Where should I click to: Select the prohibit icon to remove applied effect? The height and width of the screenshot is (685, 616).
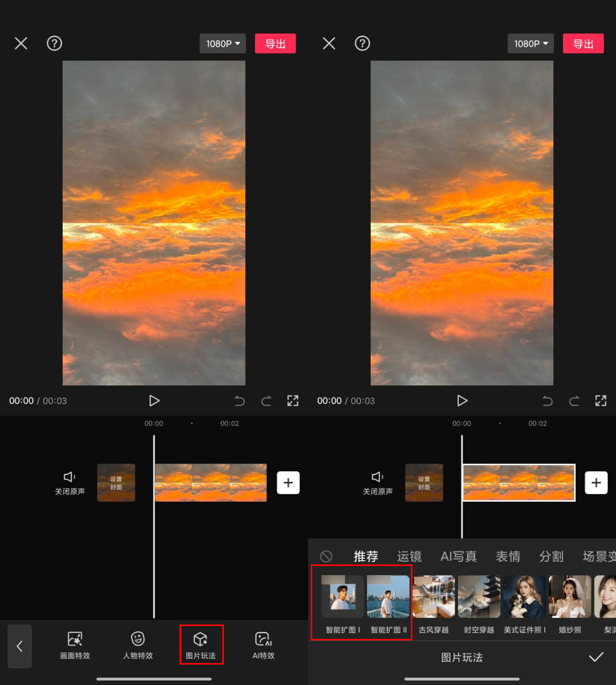click(326, 556)
